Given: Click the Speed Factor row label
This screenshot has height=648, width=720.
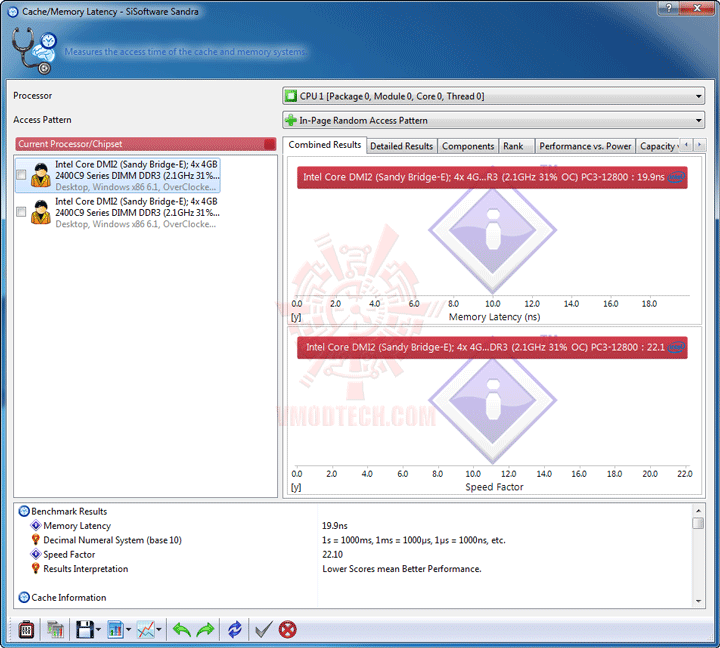Looking at the screenshot, I should [x=69, y=554].
